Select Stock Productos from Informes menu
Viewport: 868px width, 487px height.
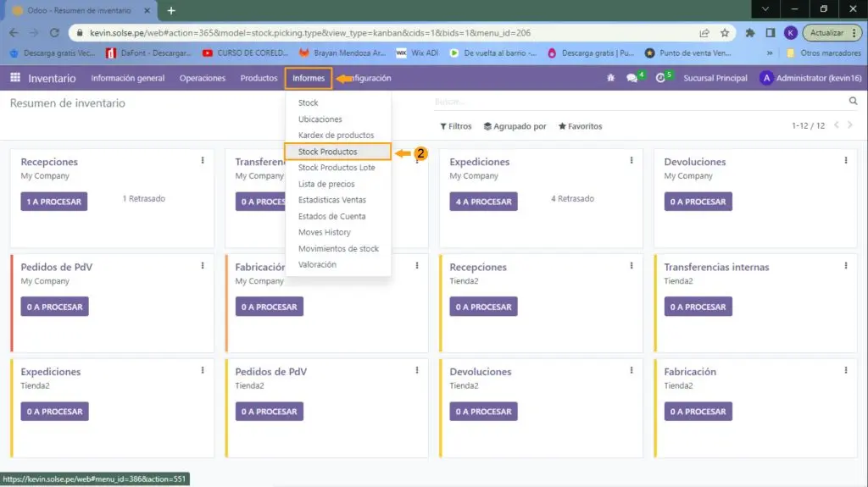click(328, 152)
